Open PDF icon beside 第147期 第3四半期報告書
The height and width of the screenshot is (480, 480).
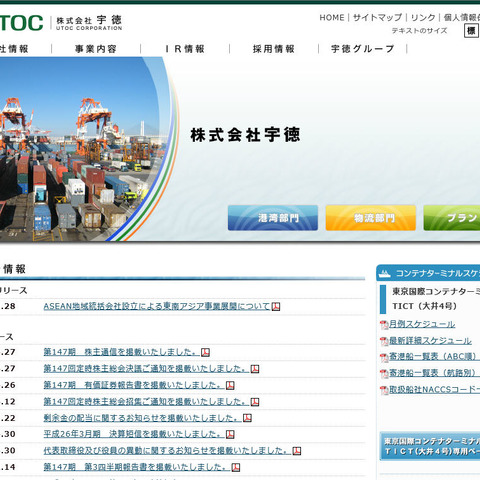pos(236,467)
